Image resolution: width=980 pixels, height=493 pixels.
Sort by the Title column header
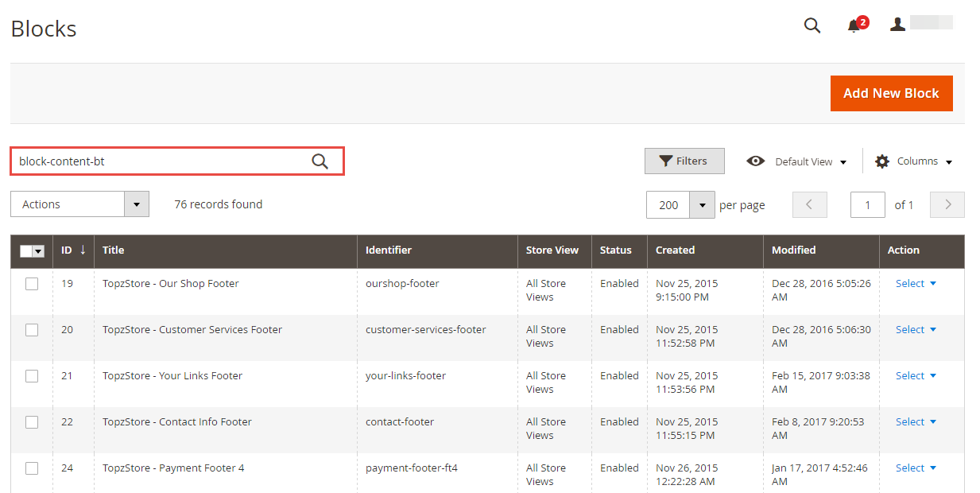114,250
